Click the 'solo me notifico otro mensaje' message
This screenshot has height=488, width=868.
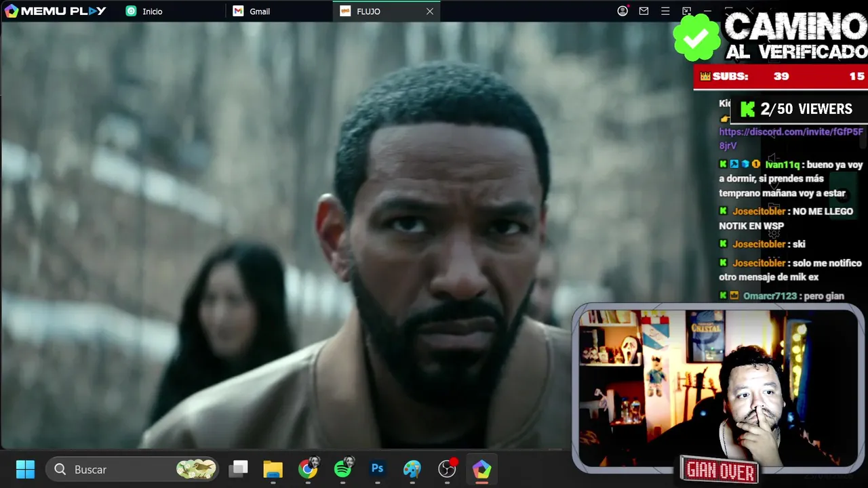click(790, 270)
